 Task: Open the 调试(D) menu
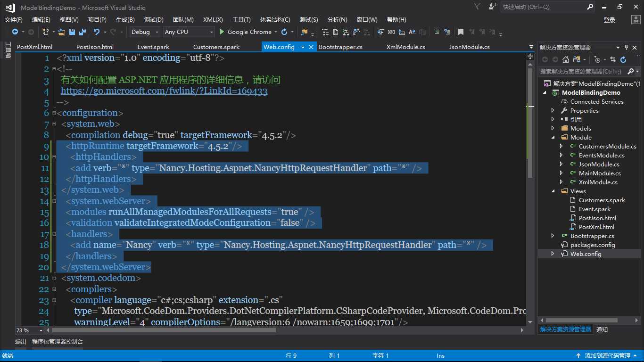[154, 19]
